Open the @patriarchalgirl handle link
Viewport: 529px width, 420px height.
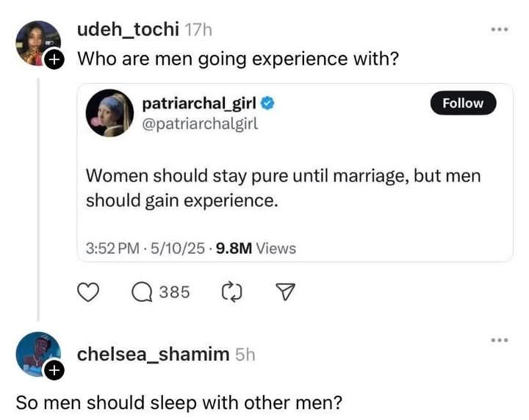point(200,123)
